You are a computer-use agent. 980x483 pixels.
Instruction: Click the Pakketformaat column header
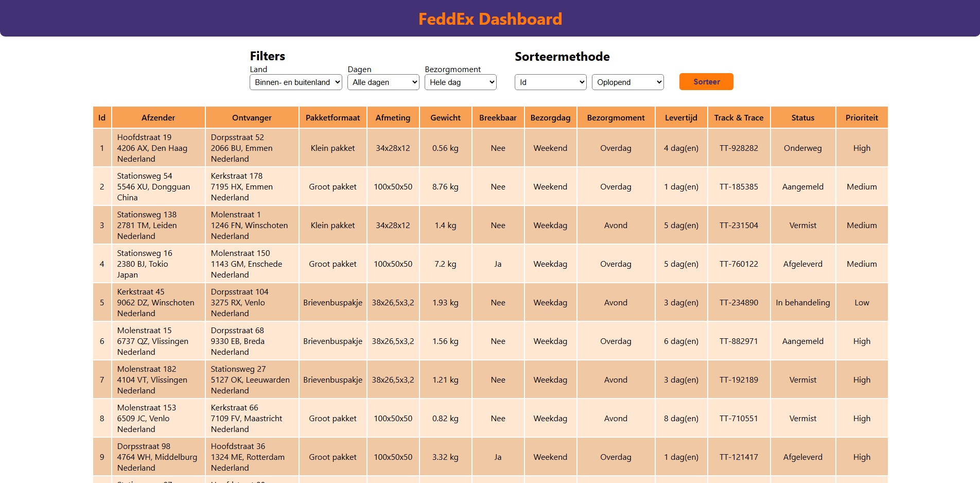point(332,118)
